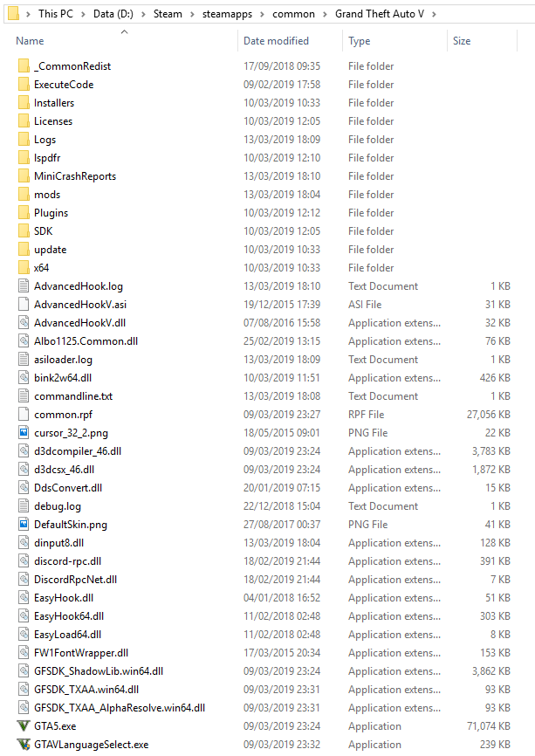
Task: Navigate to This PC in breadcrumb
Action: click(56, 14)
